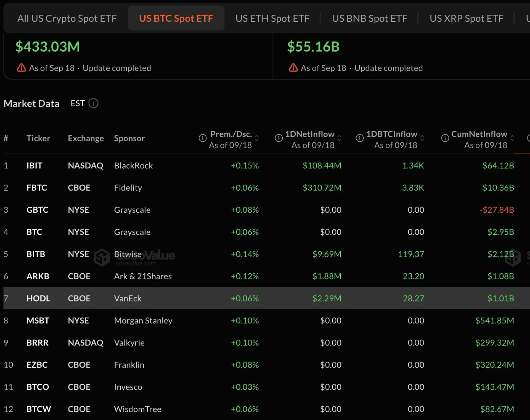
Task: Click the WisdomTree sponsor cell
Action: (137, 409)
